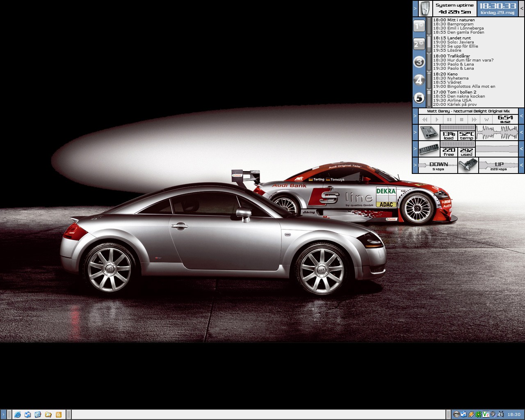Viewport: 525px width, 420px height.
Task: Open the folder icon in quick launch
Action: [x=48, y=415]
